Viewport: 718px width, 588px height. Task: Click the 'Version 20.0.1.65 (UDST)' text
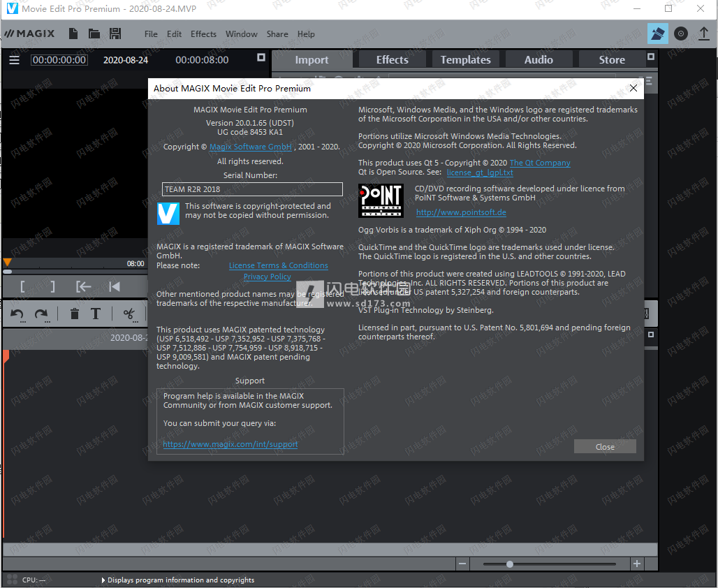[x=250, y=123]
